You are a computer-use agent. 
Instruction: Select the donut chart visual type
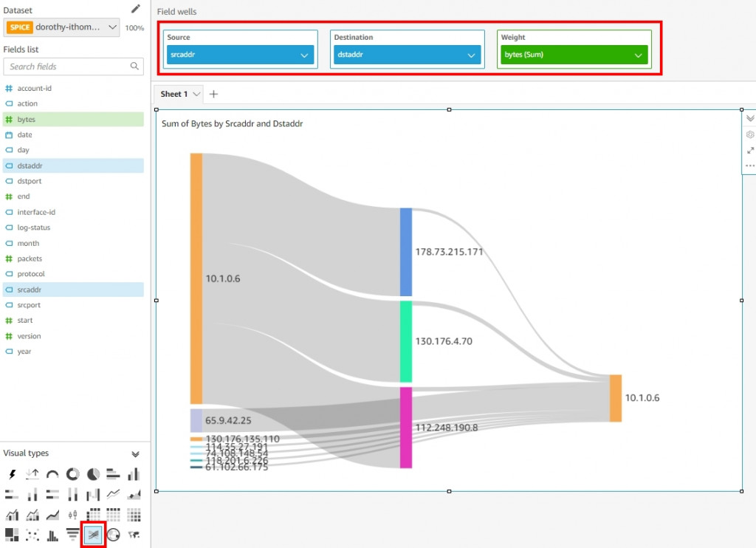(73, 474)
